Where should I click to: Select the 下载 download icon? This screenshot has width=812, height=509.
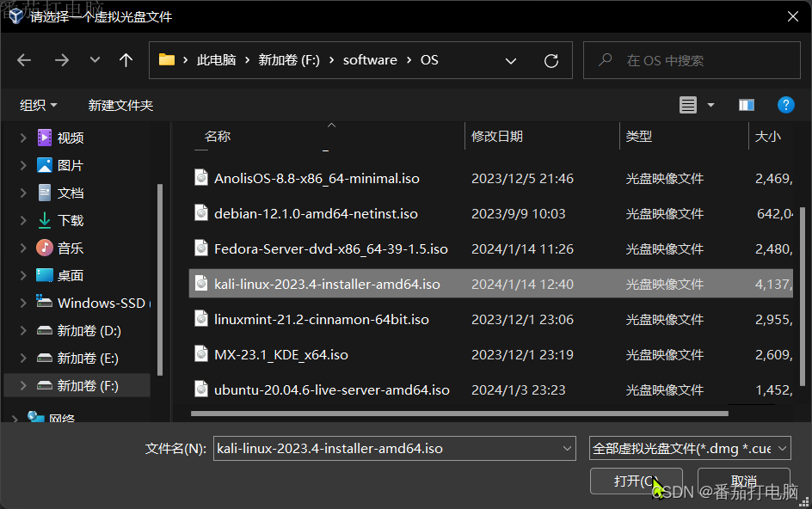45,220
